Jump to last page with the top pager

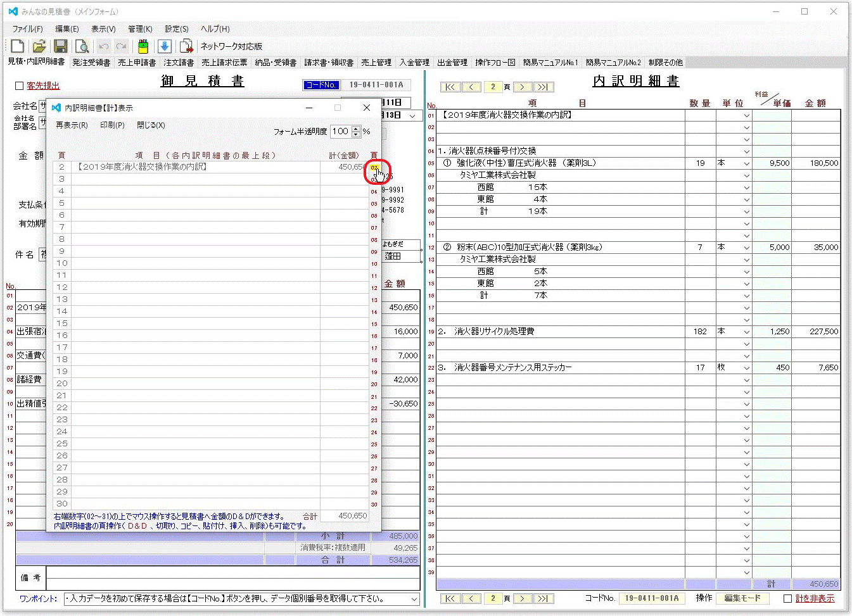(x=544, y=87)
